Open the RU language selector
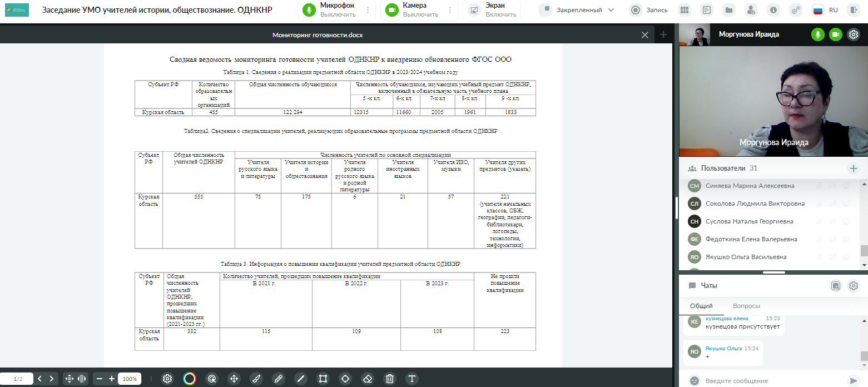This screenshot has width=868, height=387. click(825, 10)
